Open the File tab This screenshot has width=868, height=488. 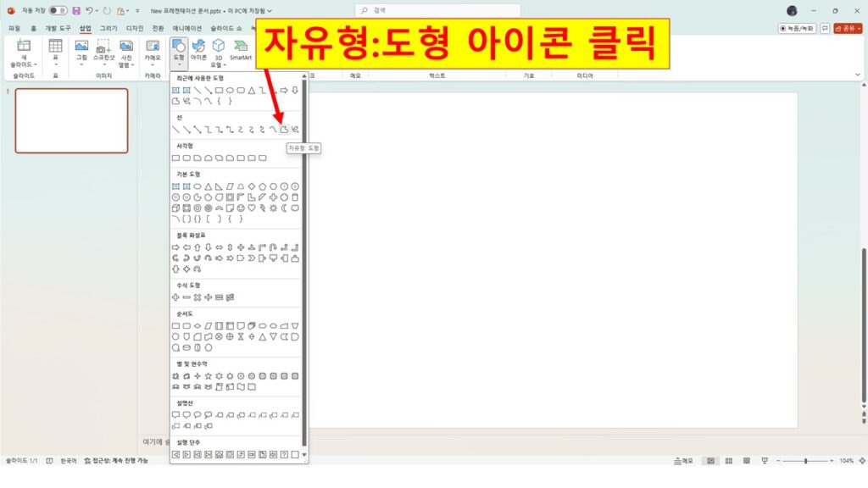pos(14,28)
